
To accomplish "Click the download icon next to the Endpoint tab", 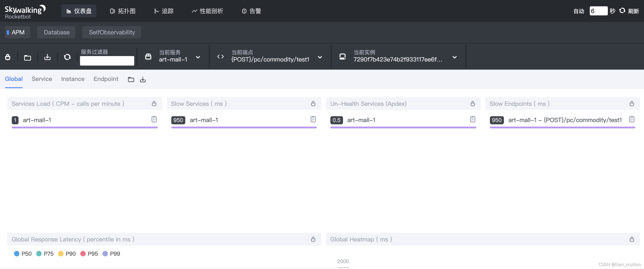I will (x=143, y=80).
